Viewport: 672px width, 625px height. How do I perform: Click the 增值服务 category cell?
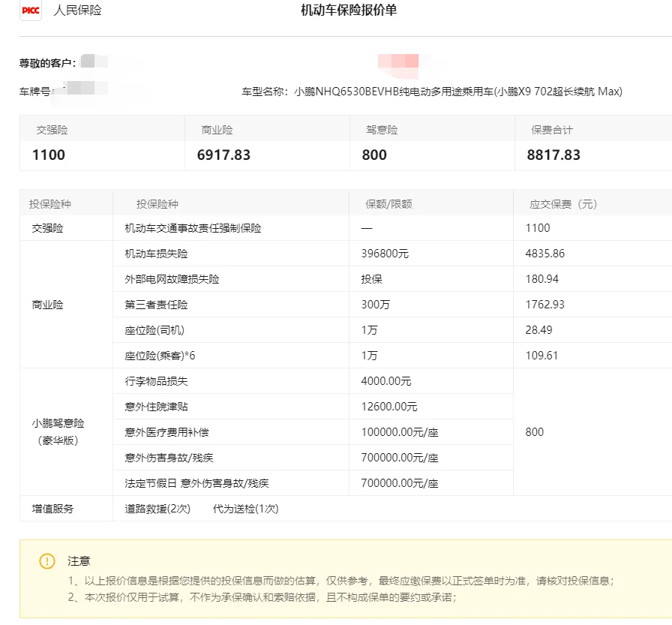pyautogui.click(x=52, y=509)
